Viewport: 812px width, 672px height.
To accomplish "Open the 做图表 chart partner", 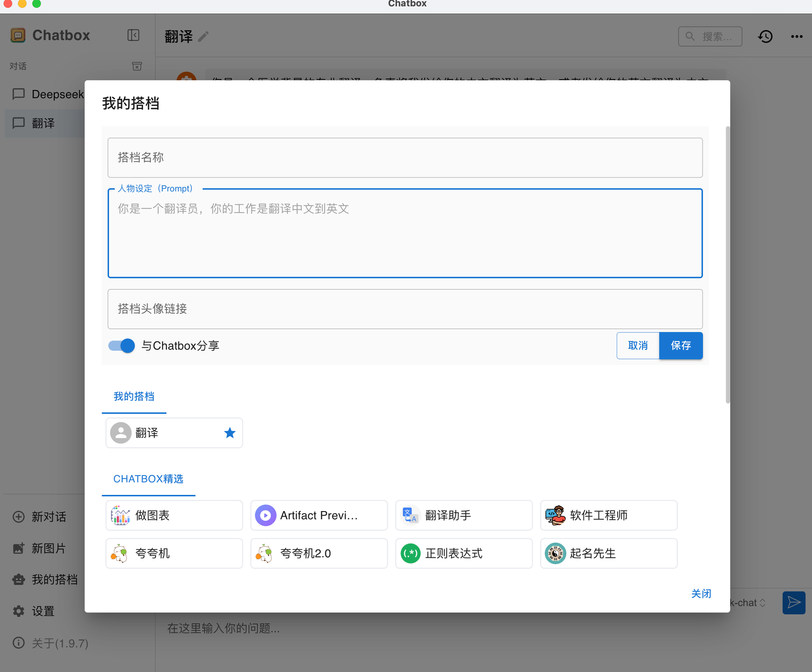I will pyautogui.click(x=174, y=515).
